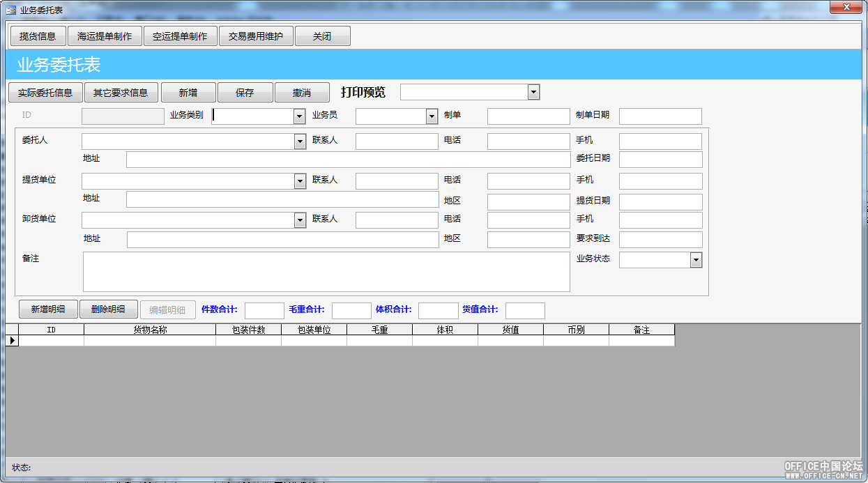
Task: Focus the 制单 input field
Action: [x=528, y=116]
